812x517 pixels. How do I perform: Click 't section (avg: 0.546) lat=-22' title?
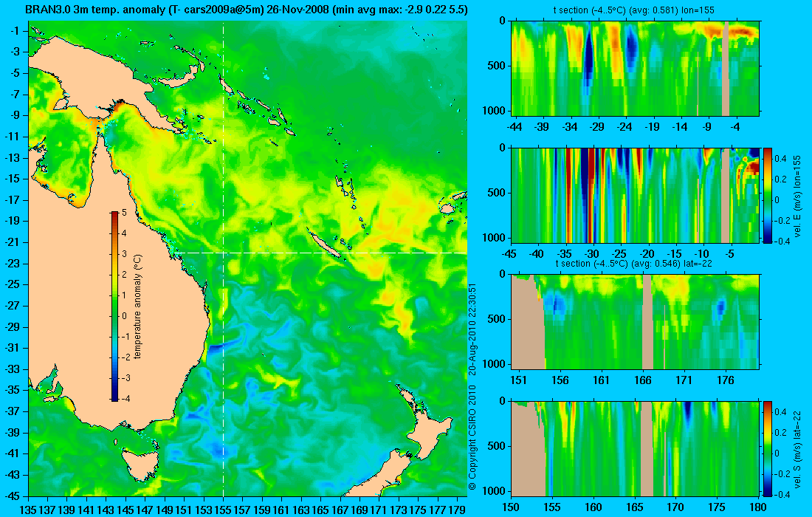coord(635,264)
